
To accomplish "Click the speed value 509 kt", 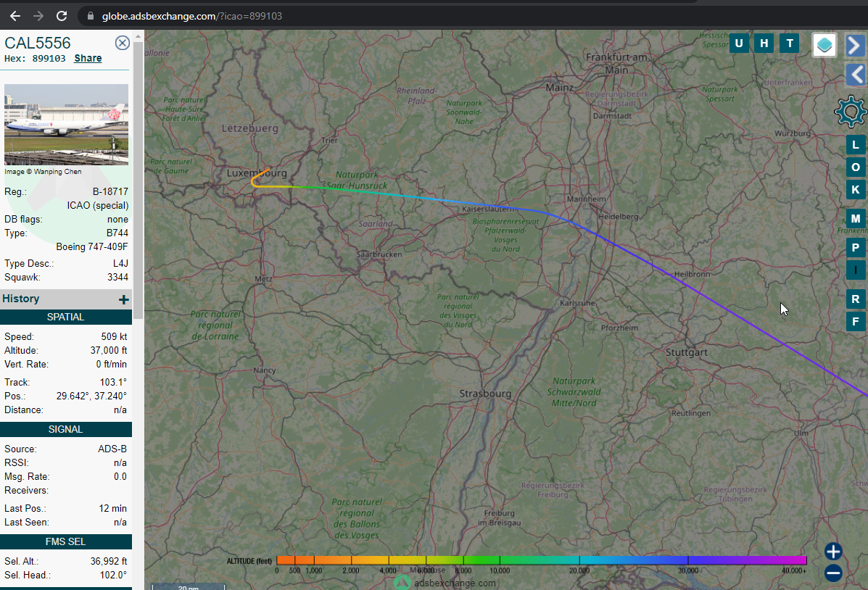I will (x=114, y=336).
